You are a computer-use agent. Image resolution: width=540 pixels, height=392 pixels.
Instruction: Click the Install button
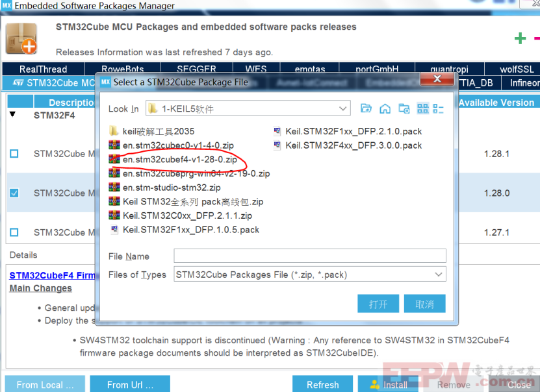click(x=388, y=384)
